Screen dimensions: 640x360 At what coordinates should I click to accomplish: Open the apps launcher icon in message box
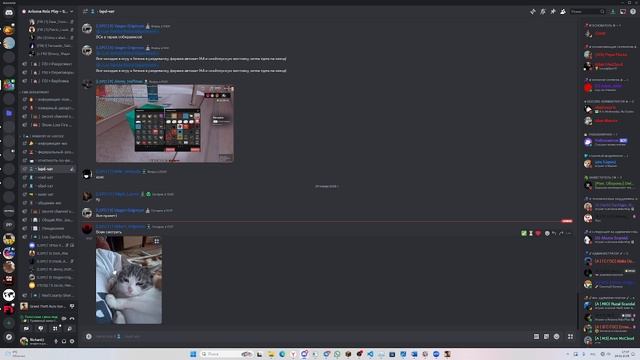click(x=570, y=336)
